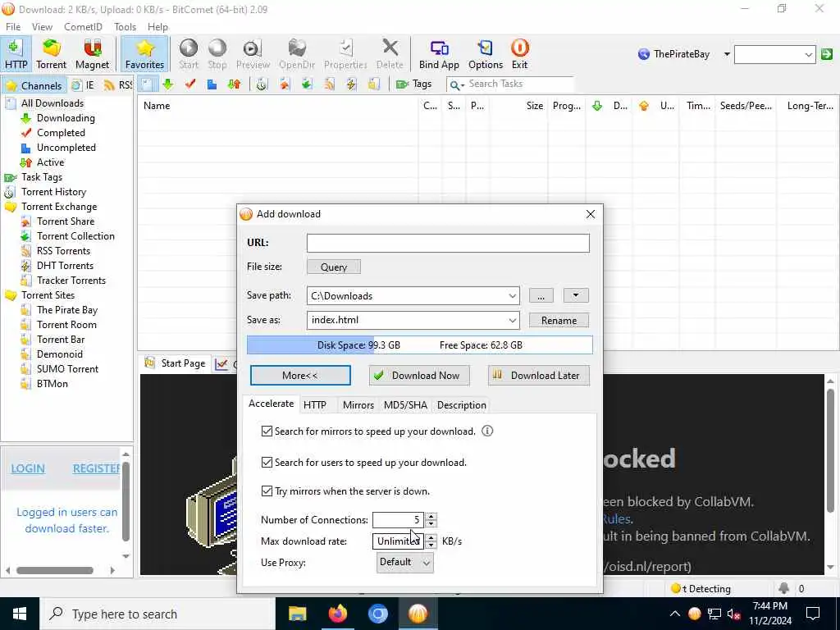This screenshot has width=840, height=630.
Task: Click the Magnet link toolbar icon
Action: click(92, 53)
